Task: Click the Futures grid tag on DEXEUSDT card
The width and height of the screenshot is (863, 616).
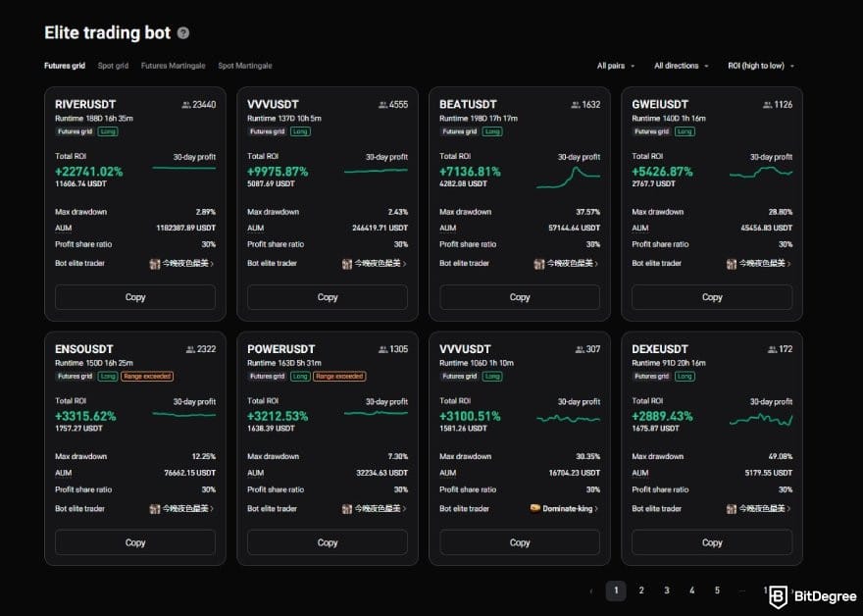Action: 651,377
